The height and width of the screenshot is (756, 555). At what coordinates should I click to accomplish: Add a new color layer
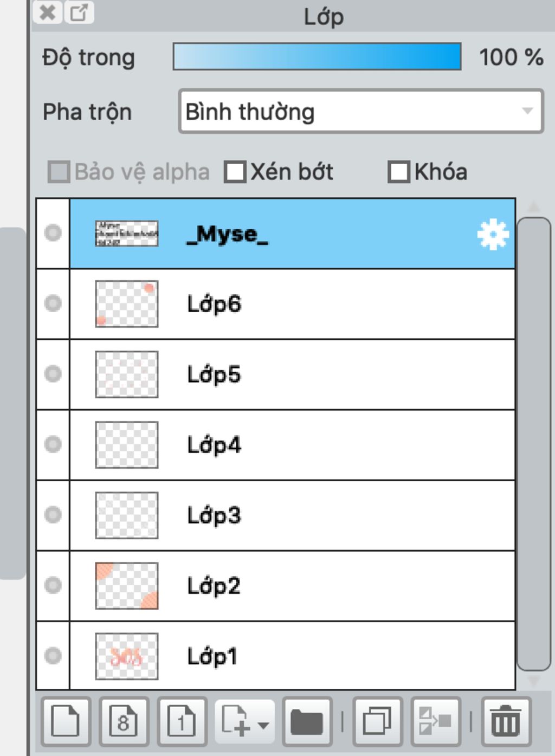tap(66, 721)
